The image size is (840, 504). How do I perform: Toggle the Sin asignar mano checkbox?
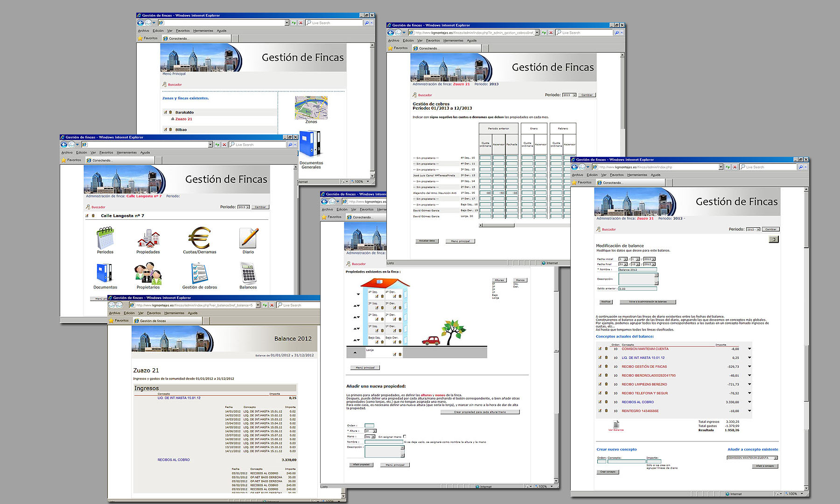(405, 436)
